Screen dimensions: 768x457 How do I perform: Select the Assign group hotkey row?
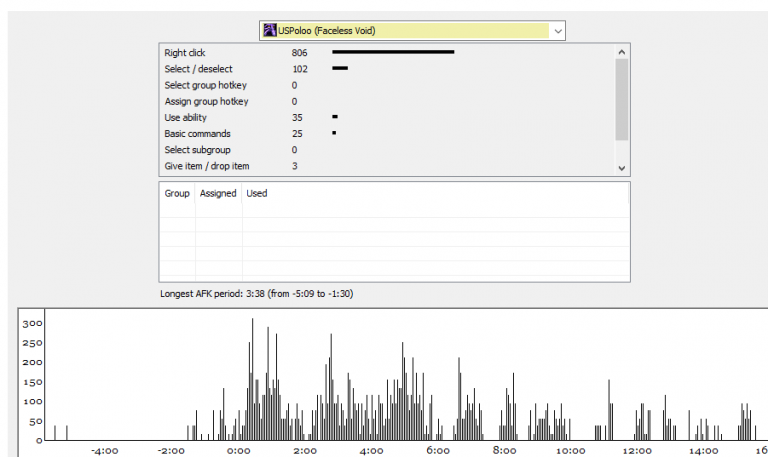pyautogui.click(x=387, y=101)
